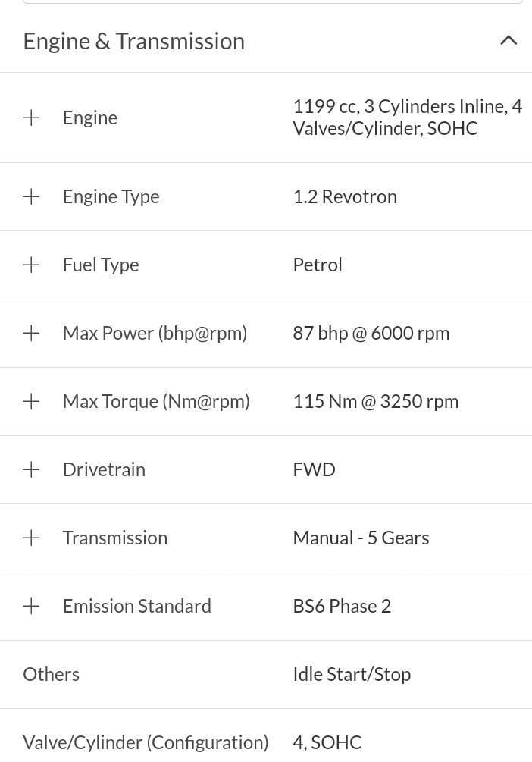
Task: Expand the Engine row plus icon
Action: 31,118
